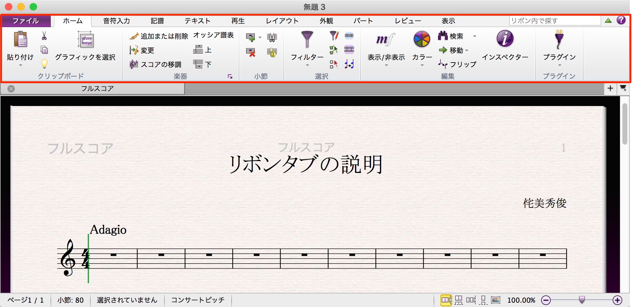644x307 pixels.
Task: Click the vertical scrollbar thumb
Action: click(625, 124)
